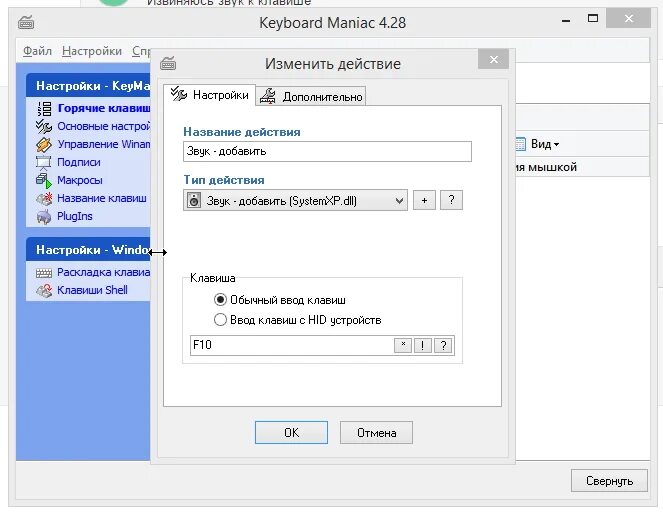Click the question mark button beside Тип действия
The height and width of the screenshot is (525, 663).
(451, 200)
